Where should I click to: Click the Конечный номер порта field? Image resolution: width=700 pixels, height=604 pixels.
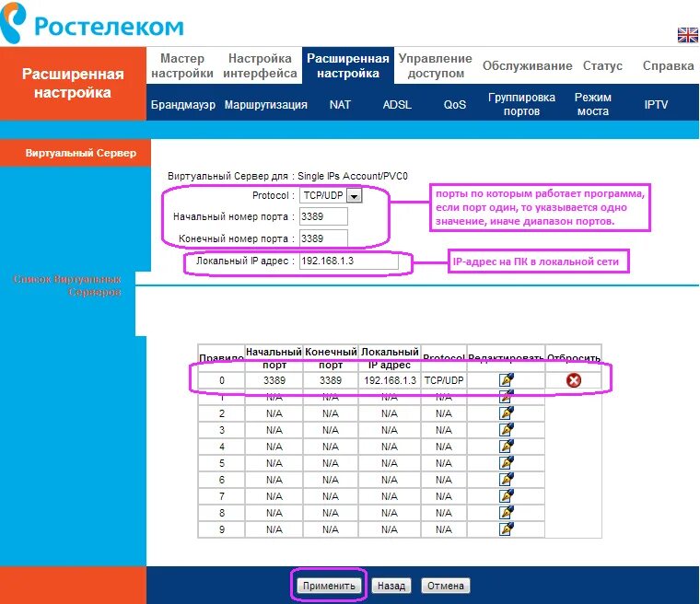[x=323, y=238]
